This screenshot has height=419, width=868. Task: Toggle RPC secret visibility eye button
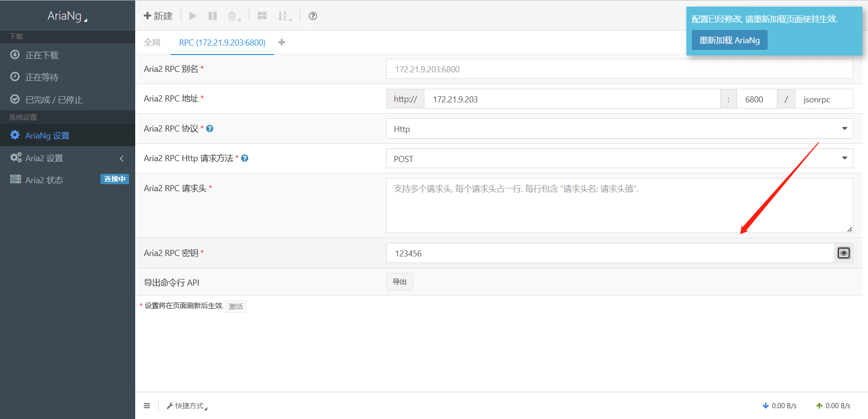tap(844, 253)
